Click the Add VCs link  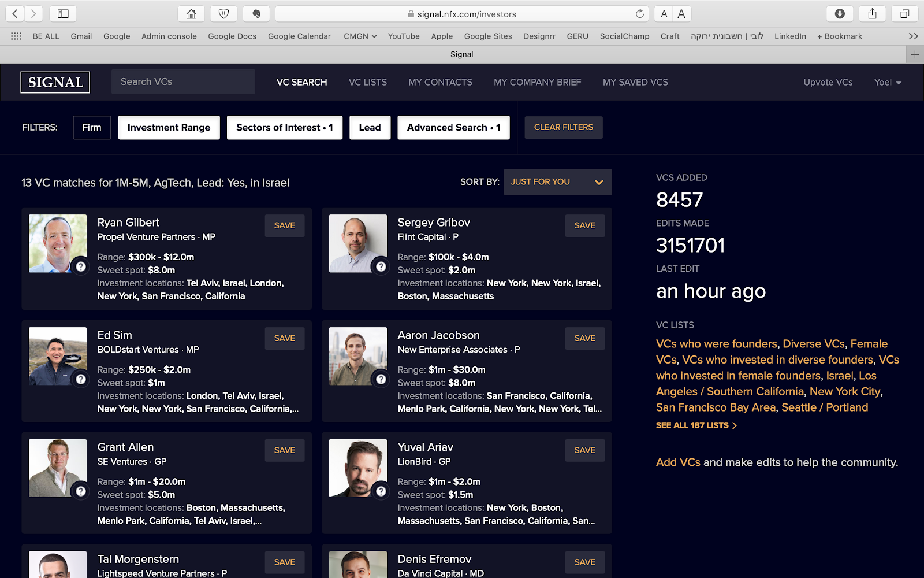point(678,462)
